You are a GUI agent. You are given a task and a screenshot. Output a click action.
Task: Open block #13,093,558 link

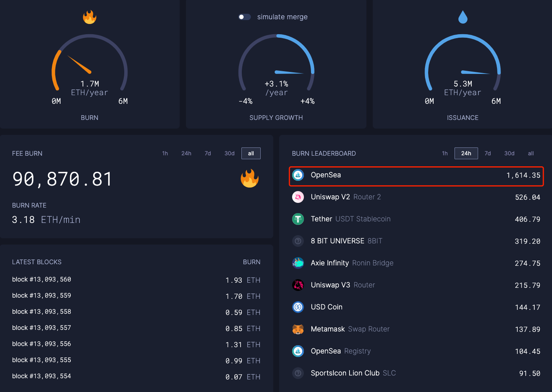pyautogui.click(x=42, y=312)
